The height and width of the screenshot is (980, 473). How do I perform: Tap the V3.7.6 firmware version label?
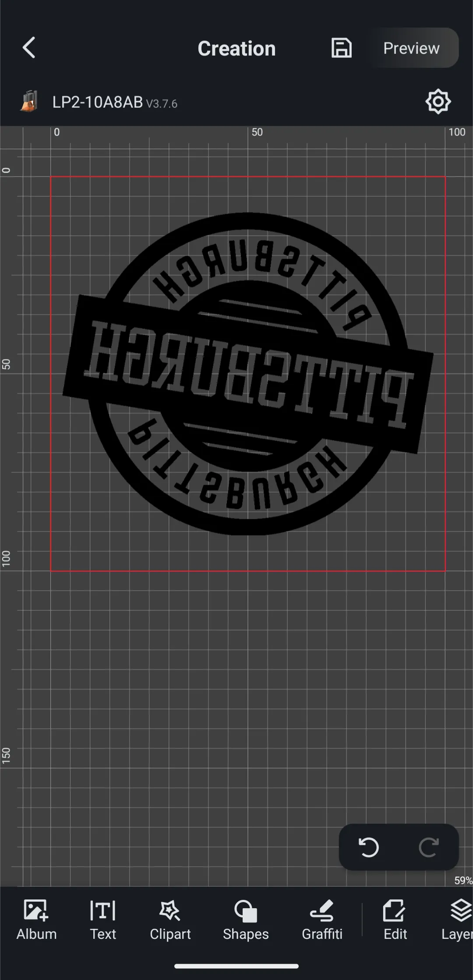click(162, 104)
